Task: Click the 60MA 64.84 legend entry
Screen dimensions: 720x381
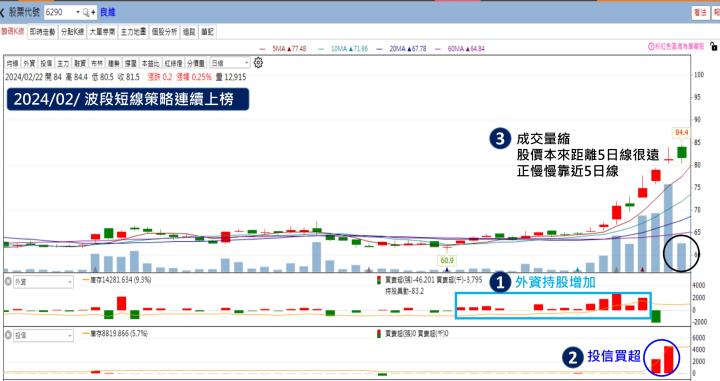Action: pos(460,48)
